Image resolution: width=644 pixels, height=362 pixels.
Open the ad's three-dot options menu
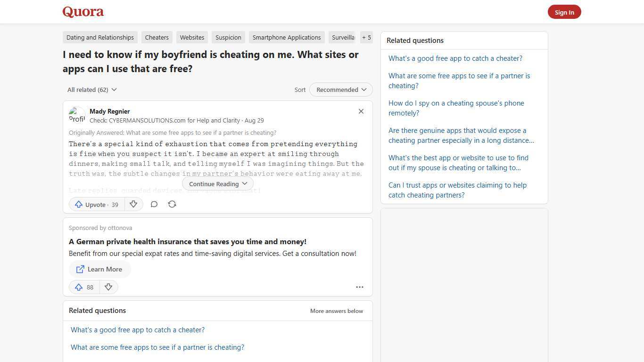[360, 287]
